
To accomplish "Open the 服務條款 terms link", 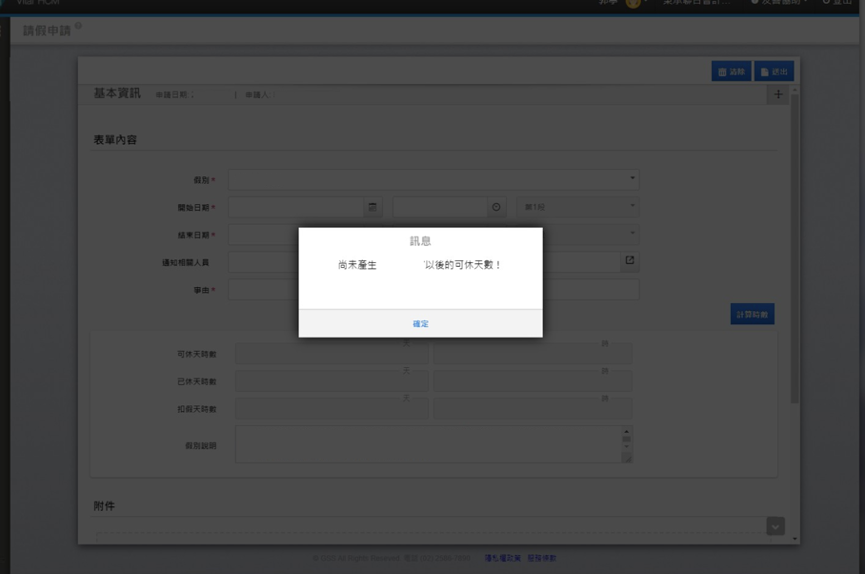I will click(x=542, y=558).
